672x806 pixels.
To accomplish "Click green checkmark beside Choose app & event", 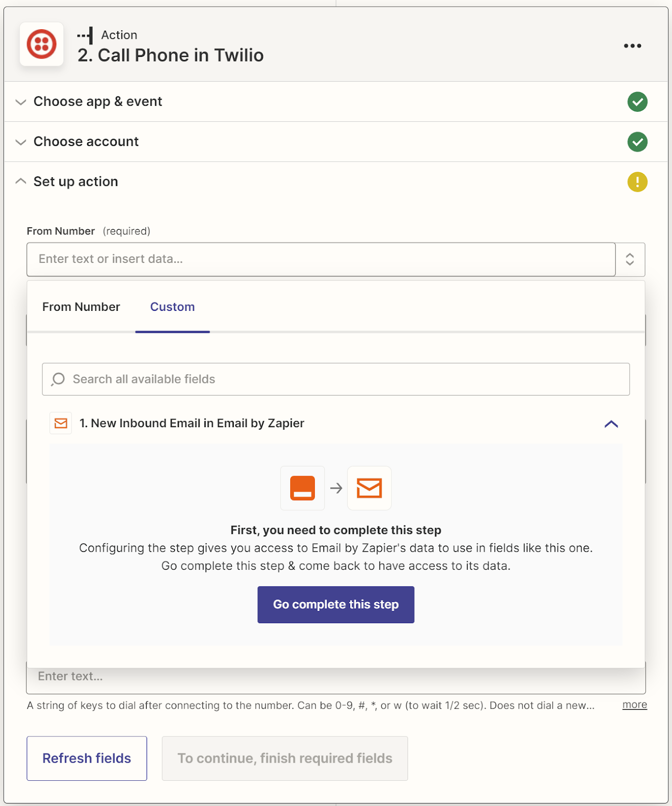I will pos(637,102).
